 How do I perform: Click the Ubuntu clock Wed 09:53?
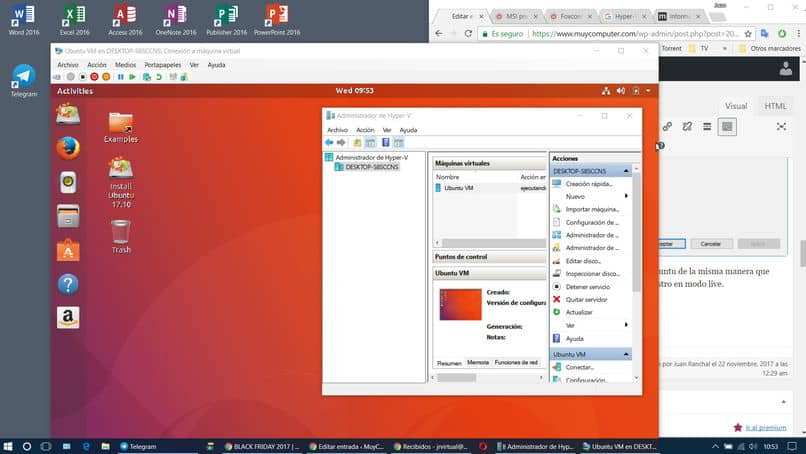pyautogui.click(x=355, y=91)
